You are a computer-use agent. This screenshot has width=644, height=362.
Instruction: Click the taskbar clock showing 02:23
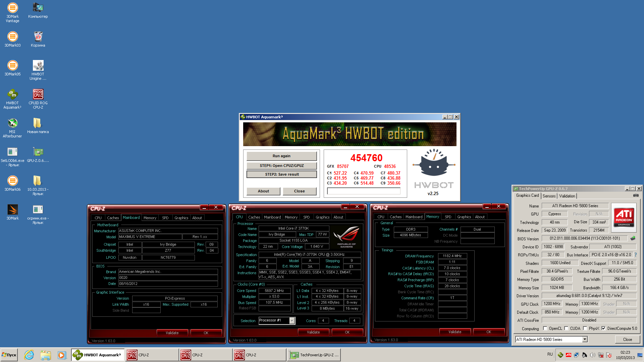click(x=625, y=355)
